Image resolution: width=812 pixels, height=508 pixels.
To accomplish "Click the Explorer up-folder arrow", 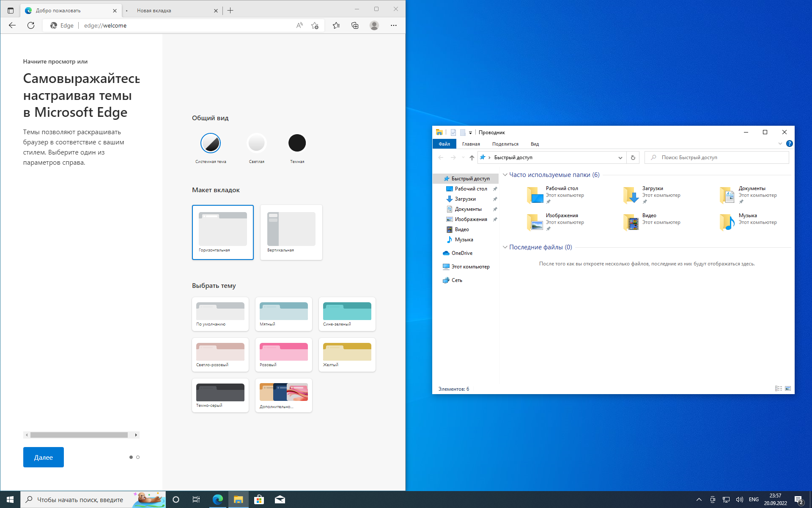I will tap(472, 157).
